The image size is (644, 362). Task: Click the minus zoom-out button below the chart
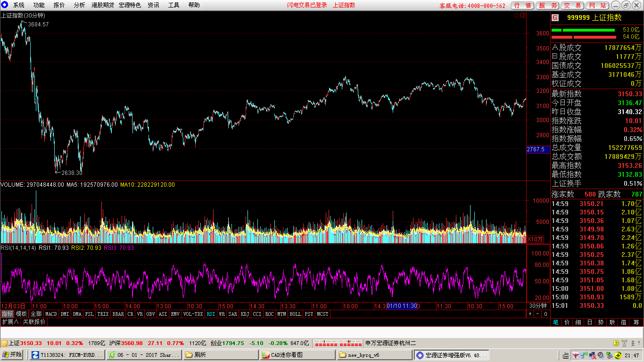538,314
